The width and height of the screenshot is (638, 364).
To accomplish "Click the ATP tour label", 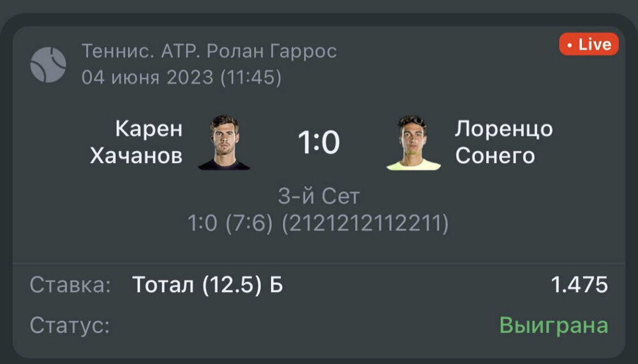I will [161, 51].
